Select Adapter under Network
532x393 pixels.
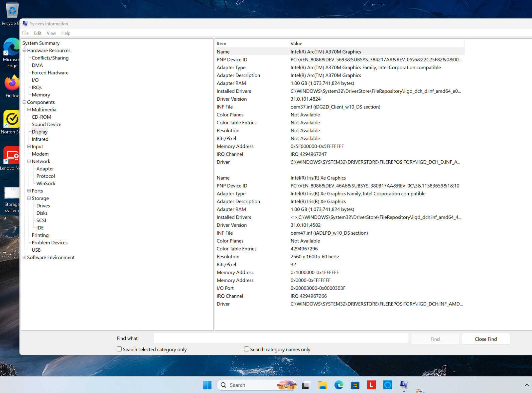tap(45, 169)
